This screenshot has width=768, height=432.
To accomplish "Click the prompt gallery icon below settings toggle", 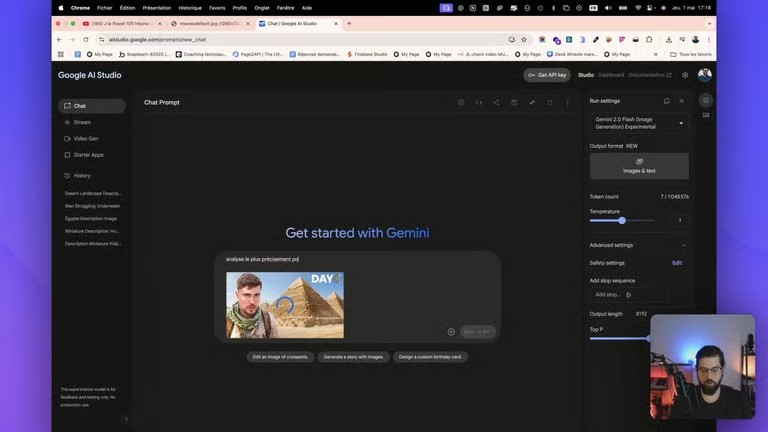I will tap(706, 115).
